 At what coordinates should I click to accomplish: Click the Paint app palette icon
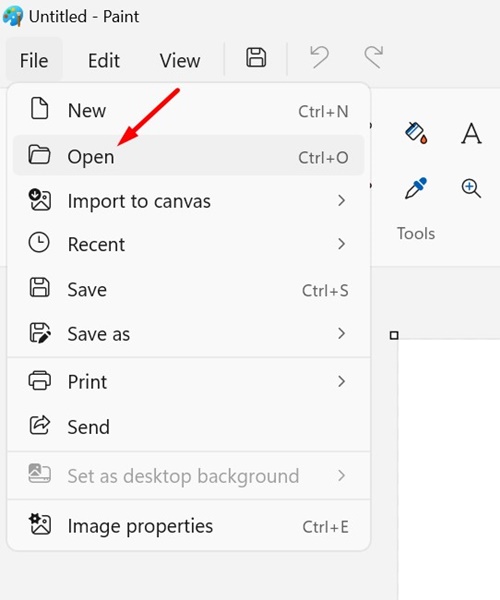pyautogui.click(x=13, y=16)
